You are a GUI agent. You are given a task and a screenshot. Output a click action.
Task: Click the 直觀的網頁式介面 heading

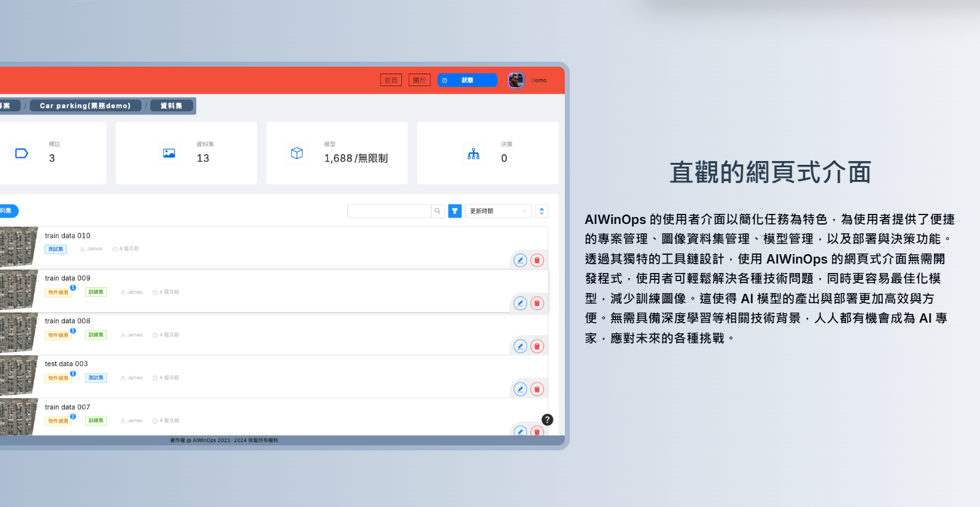[770, 172]
